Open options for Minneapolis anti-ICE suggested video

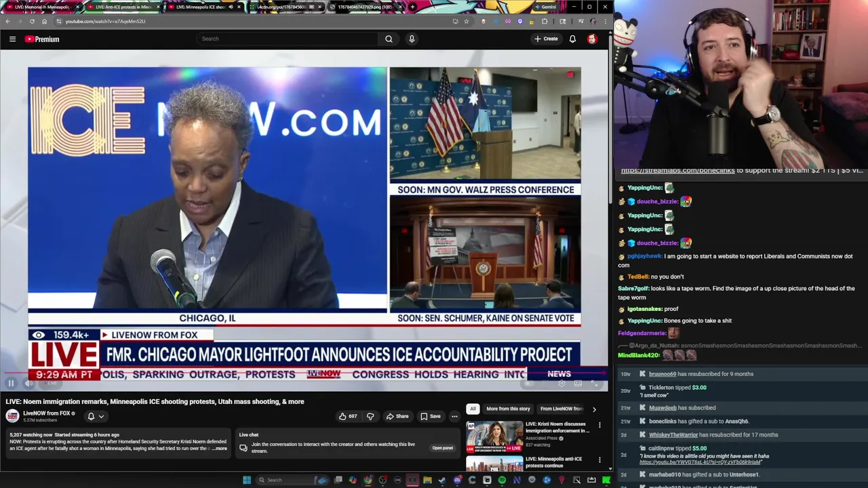click(x=599, y=460)
